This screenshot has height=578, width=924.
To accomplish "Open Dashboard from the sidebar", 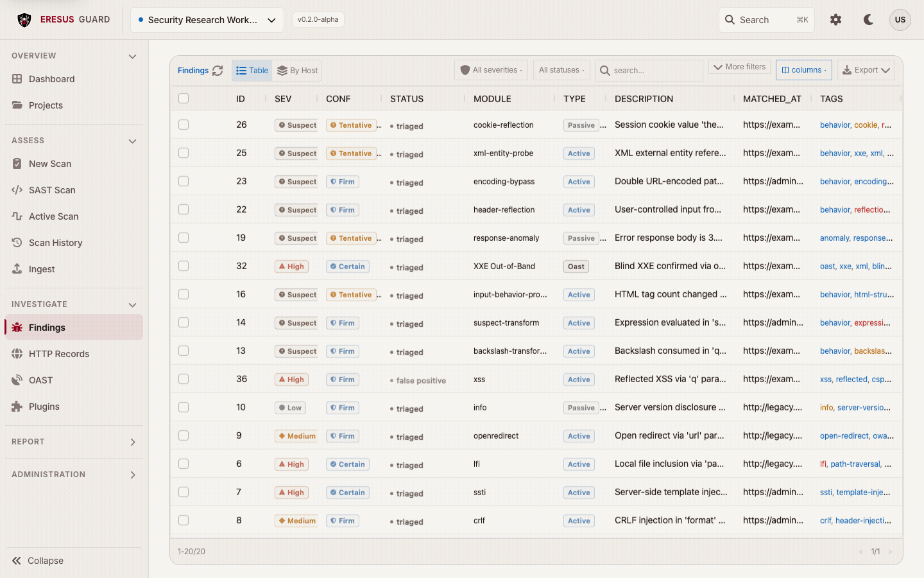I will tap(74, 79).
